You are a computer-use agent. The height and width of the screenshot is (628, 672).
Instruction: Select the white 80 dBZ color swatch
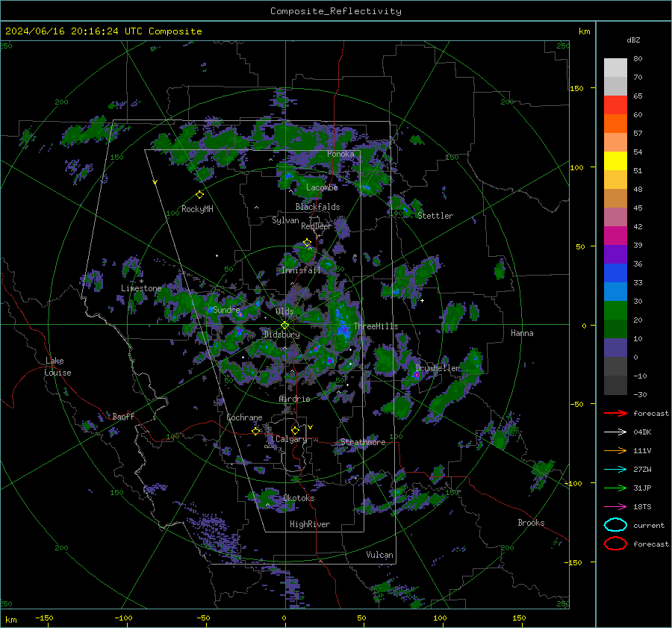pyautogui.click(x=615, y=68)
